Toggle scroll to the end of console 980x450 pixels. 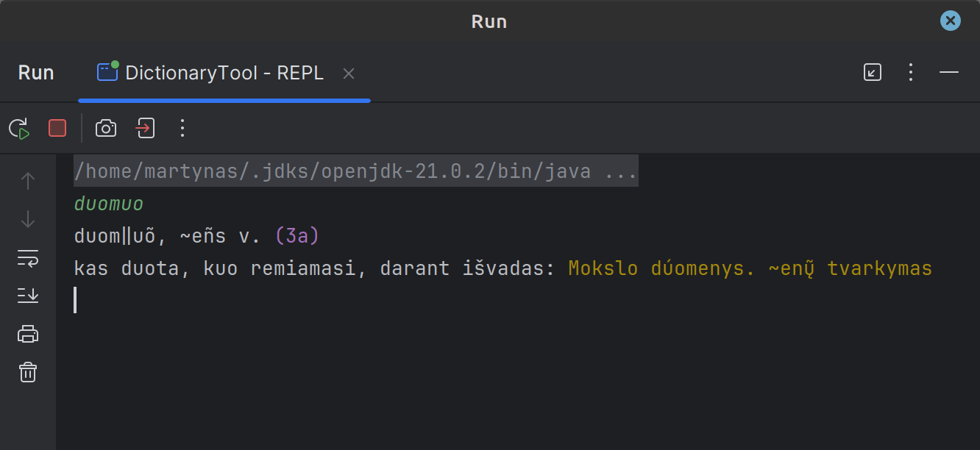pos(28,296)
